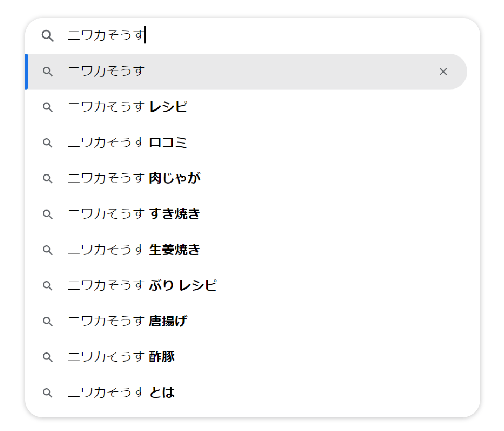The width and height of the screenshot is (504, 431).
Task: Click the search icon beside ニワカそうす 口コミ
Action: 47,143
